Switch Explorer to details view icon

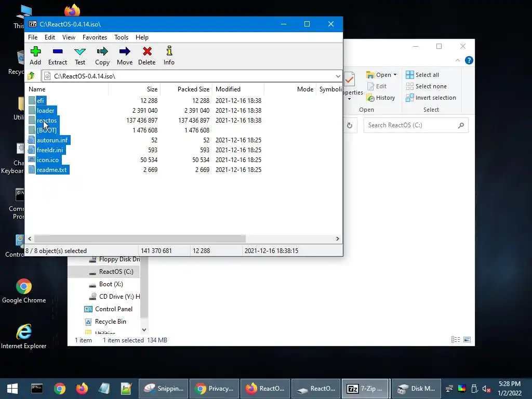point(456,340)
